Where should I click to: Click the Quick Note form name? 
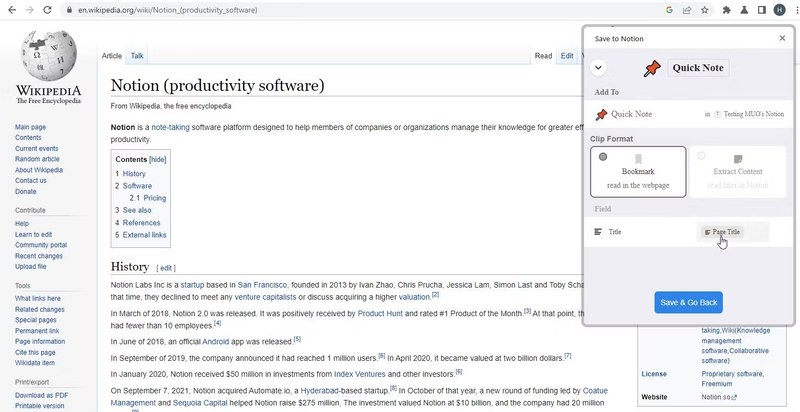pos(698,68)
